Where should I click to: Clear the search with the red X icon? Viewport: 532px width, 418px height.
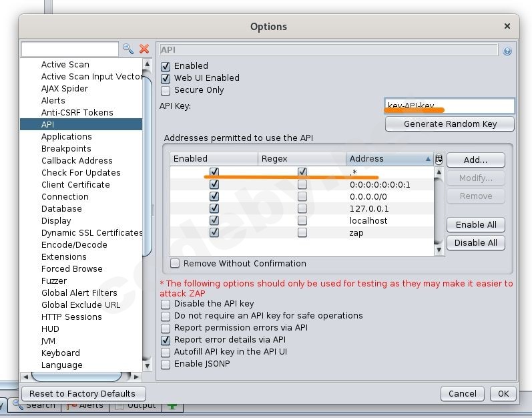point(144,49)
